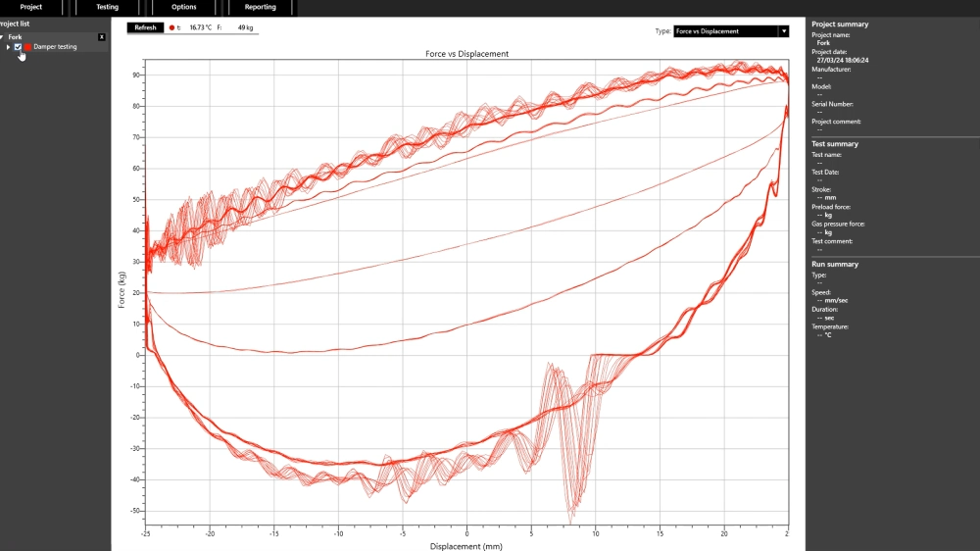
Task: Switch to the Testing tab
Action: [x=107, y=7]
